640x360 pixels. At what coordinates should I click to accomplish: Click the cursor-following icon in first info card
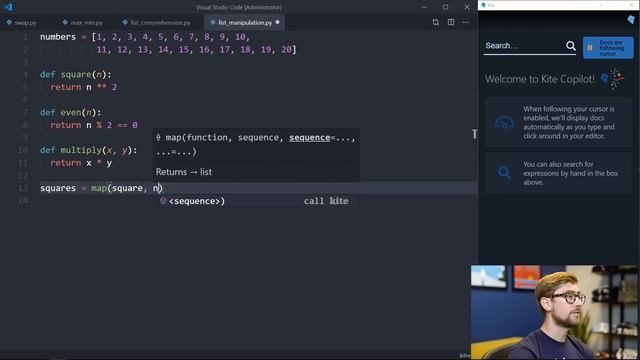coord(504,122)
